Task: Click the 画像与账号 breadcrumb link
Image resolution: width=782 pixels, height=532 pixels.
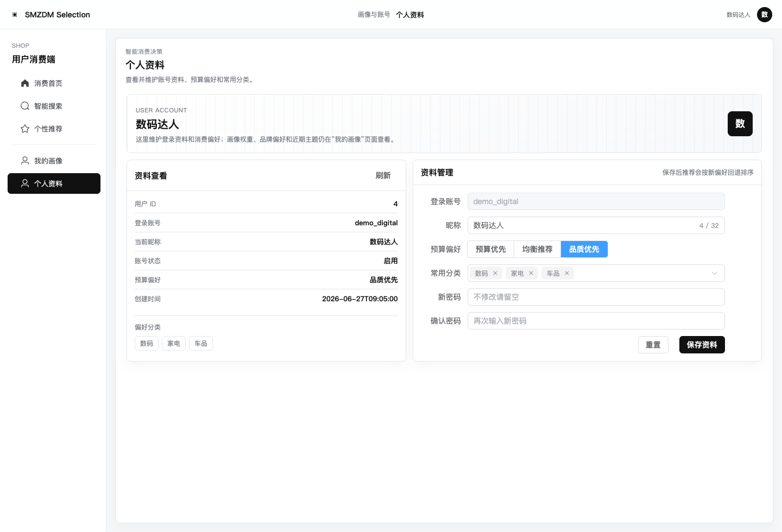Action: coord(374,15)
